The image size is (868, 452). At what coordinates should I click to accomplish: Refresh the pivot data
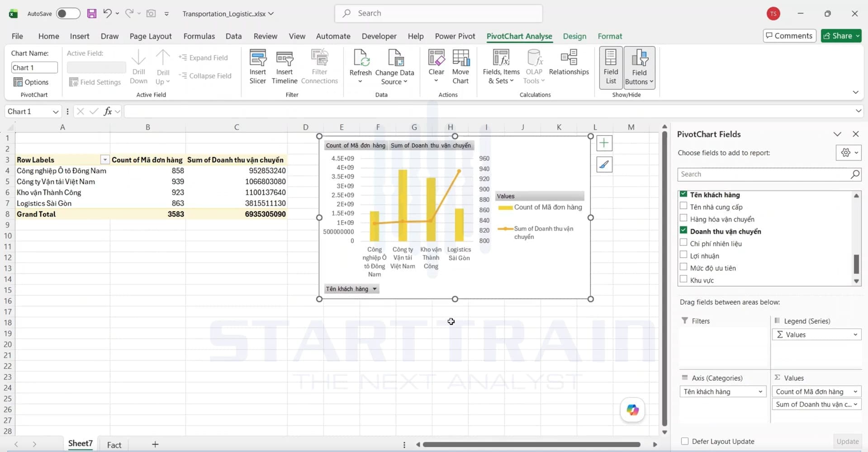pos(360,67)
